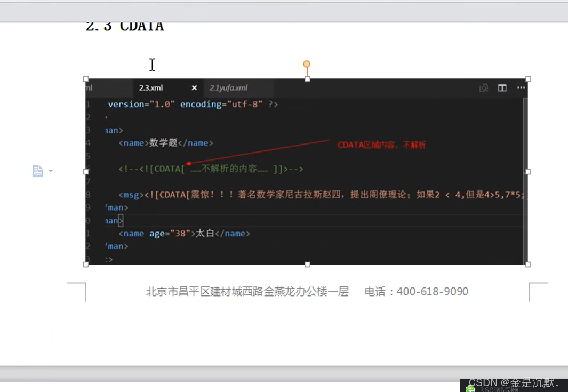Click the footer phone "电话：400-618-9090"
Image resolution: width=568 pixels, height=392 pixels.
pos(416,291)
